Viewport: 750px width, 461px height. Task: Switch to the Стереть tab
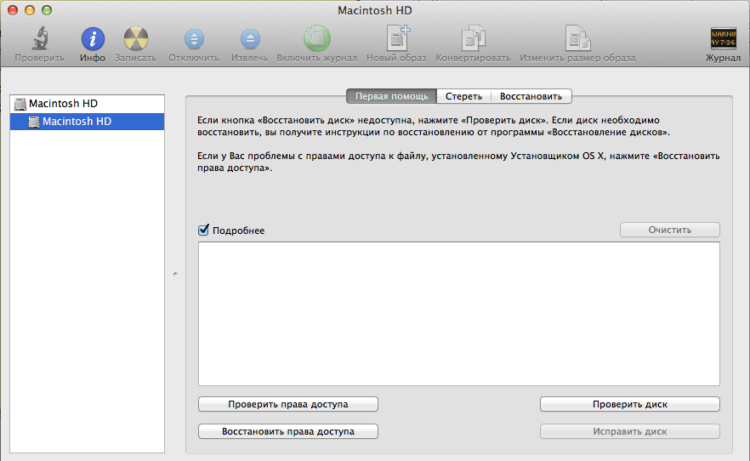[463, 96]
